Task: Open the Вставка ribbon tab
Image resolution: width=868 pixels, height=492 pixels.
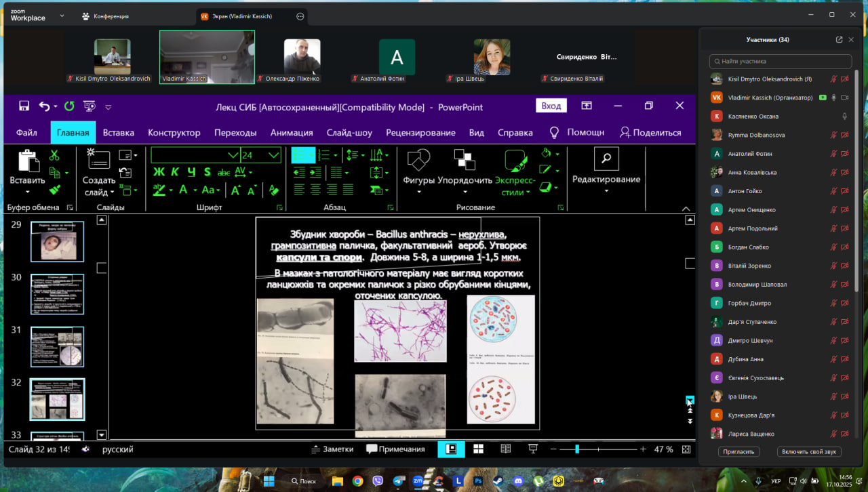Action: [118, 133]
